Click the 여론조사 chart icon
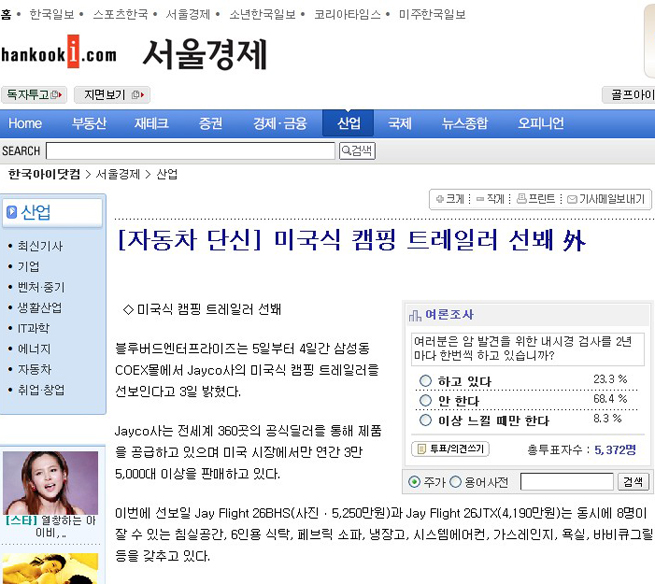This screenshot has height=584, width=655. pyautogui.click(x=415, y=315)
